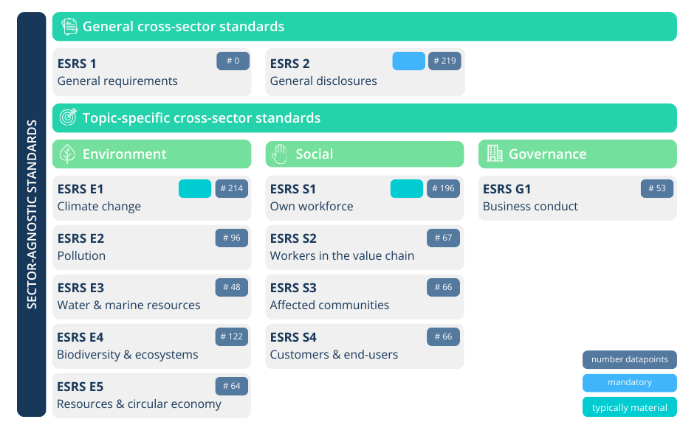Click the #214 datapoints badge on ESRS E1

pos(231,188)
